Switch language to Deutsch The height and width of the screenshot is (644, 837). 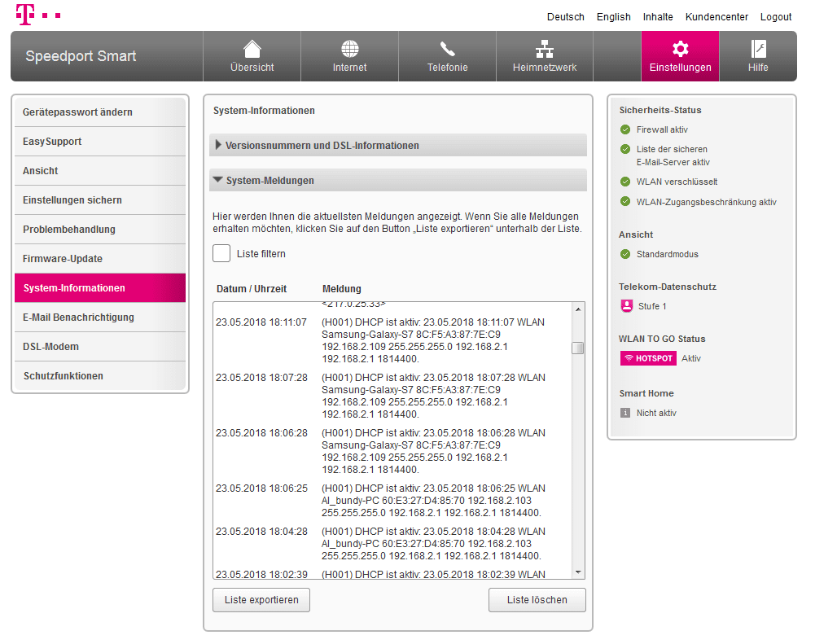click(565, 17)
